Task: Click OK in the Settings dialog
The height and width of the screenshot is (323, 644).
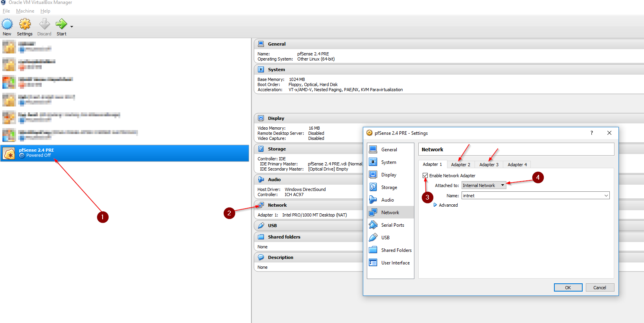Action: (568, 288)
